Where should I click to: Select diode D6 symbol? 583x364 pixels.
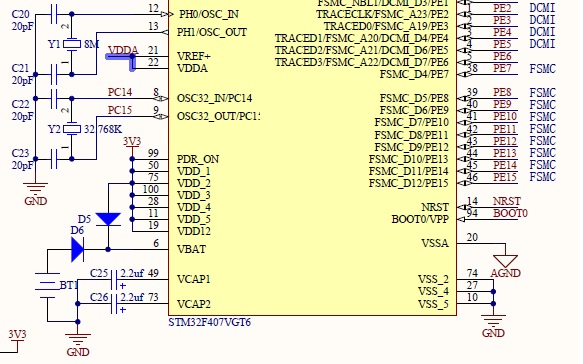(77, 249)
